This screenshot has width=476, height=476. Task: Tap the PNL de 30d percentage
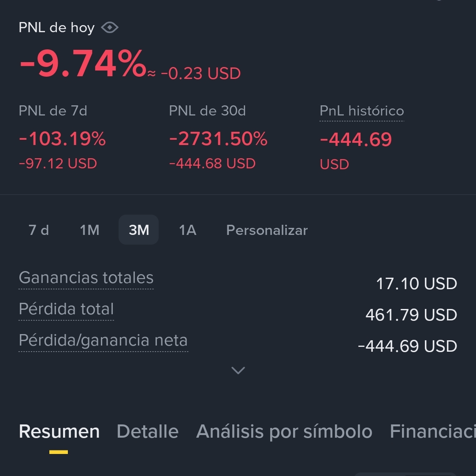tap(218, 139)
